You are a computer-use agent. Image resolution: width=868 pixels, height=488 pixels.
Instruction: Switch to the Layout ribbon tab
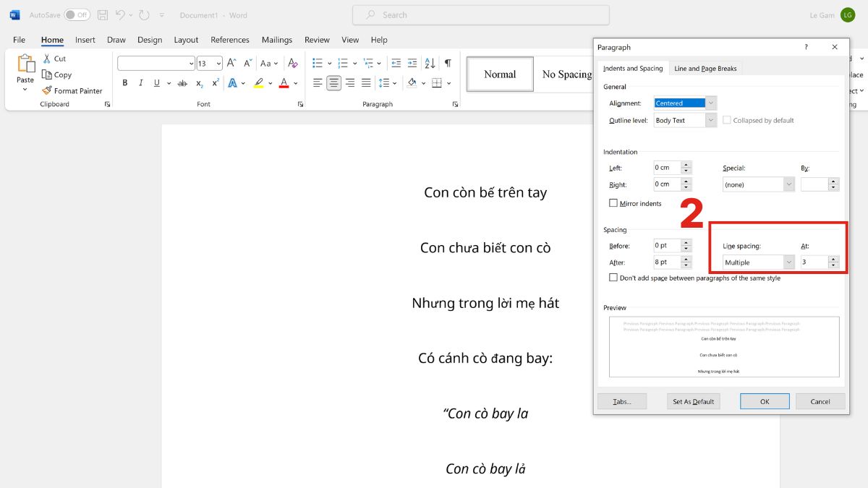186,40
